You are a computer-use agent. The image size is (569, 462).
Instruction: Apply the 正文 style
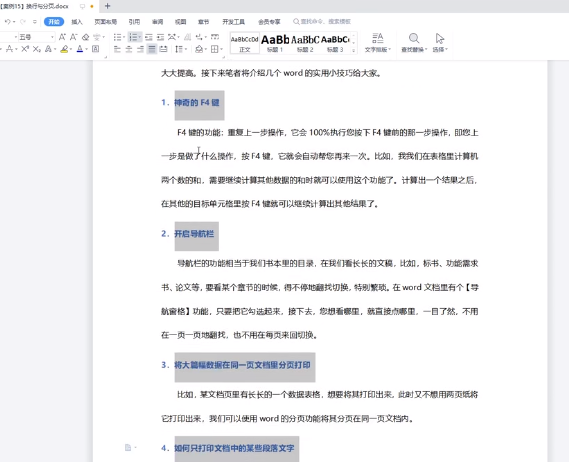coord(245,43)
